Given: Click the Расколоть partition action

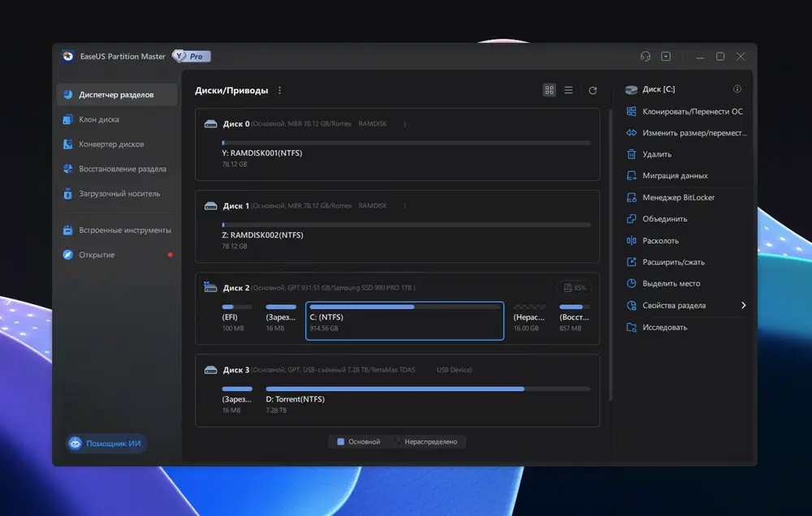Looking at the screenshot, I should [660, 241].
